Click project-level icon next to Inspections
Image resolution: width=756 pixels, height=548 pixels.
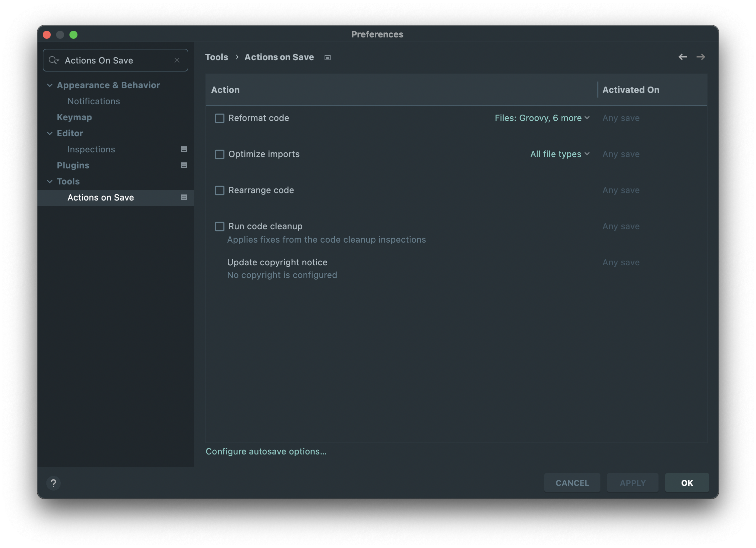[184, 149]
